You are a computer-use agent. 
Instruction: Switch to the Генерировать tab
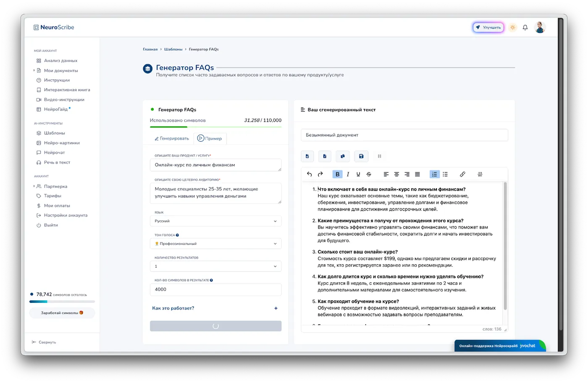pyautogui.click(x=172, y=138)
